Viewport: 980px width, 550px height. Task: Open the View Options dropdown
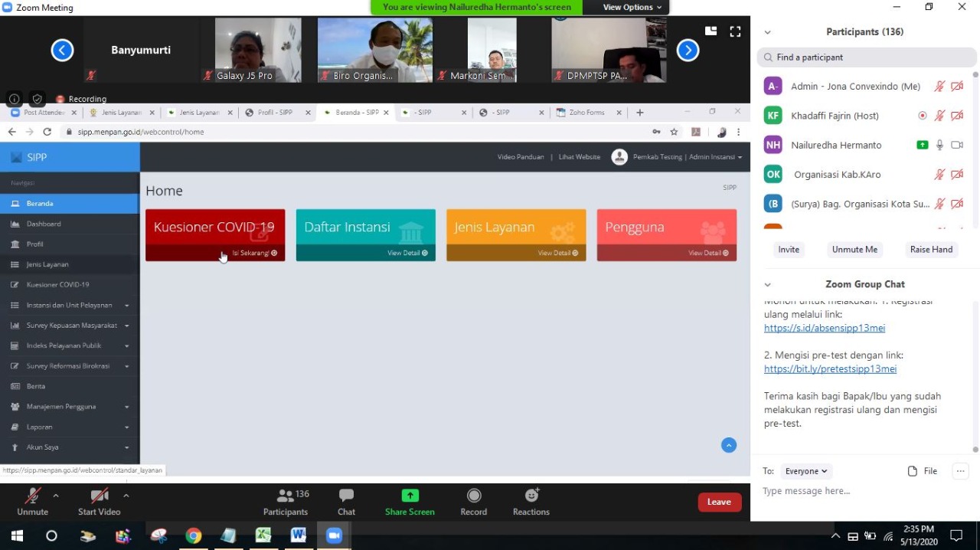pos(632,7)
